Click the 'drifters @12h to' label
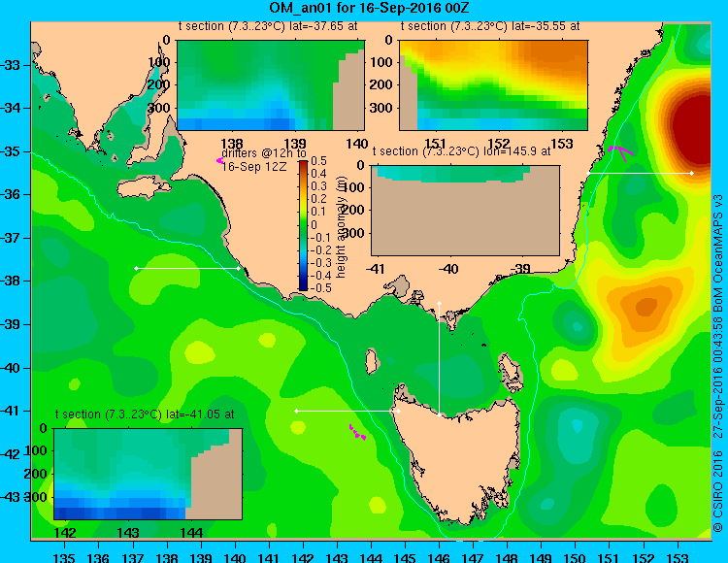The image size is (728, 563). pos(264,153)
